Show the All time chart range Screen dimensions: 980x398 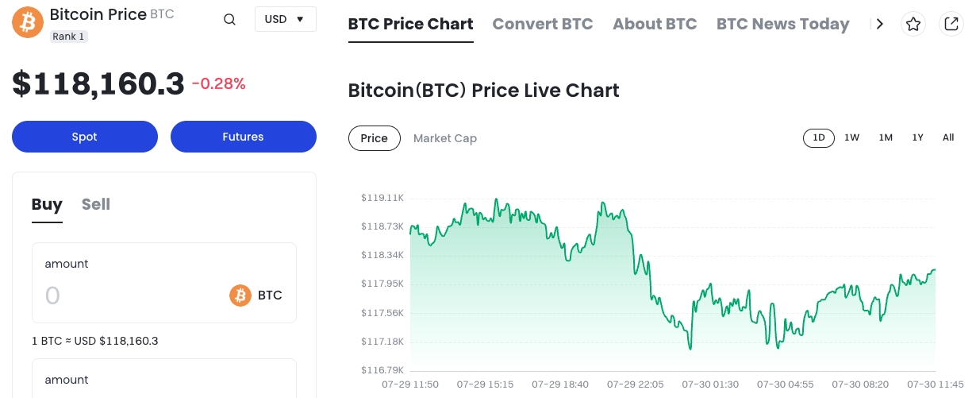coord(948,137)
